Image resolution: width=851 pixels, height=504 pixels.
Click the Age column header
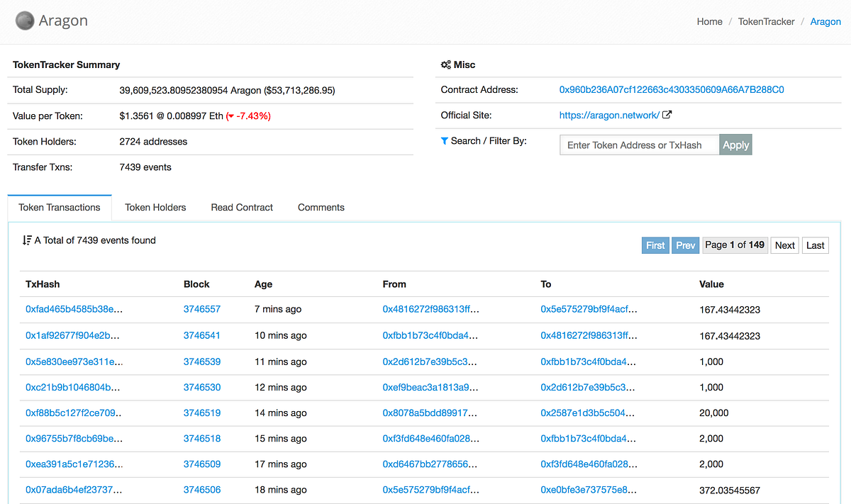click(263, 284)
